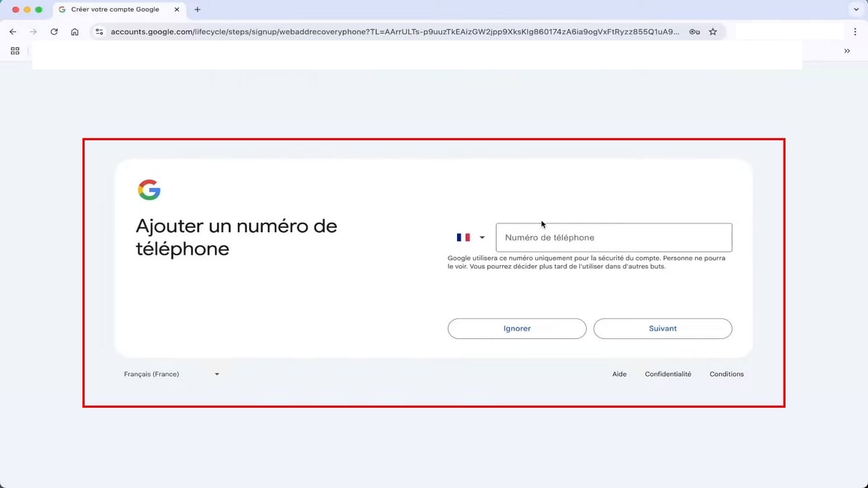Show hidden bookmarks with the double chevron

(x=847, y=51)
